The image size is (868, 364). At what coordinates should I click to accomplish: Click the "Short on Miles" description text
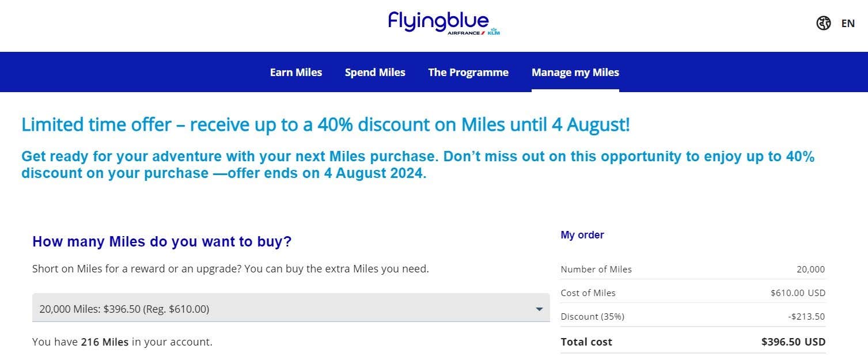click(230, 268)
